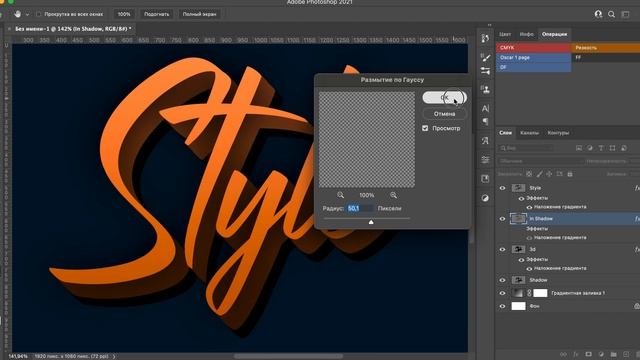
Task: Hide the Shadow layer
Action: point(502,280)
